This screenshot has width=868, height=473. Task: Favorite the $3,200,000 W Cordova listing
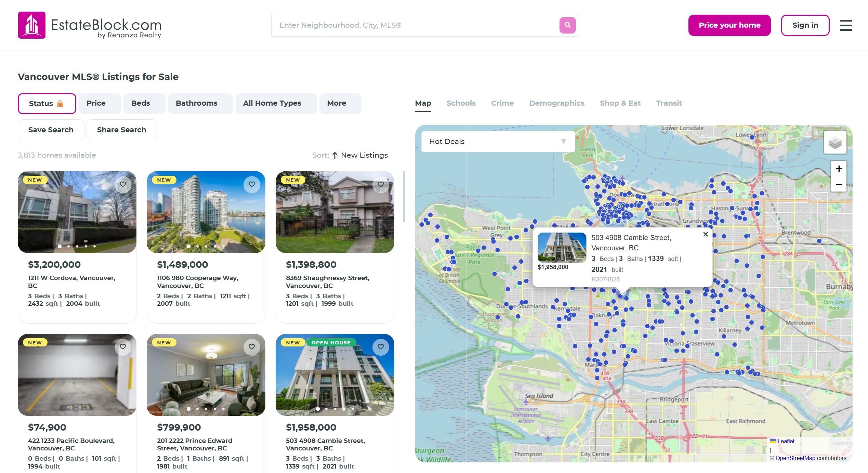point(123,184)
